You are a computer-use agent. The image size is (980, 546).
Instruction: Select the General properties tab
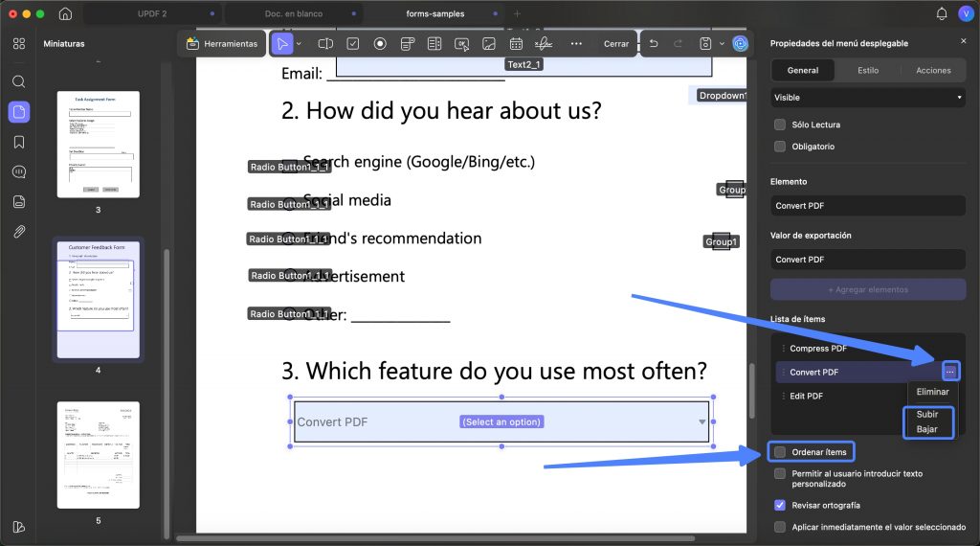tap(803, 70)
